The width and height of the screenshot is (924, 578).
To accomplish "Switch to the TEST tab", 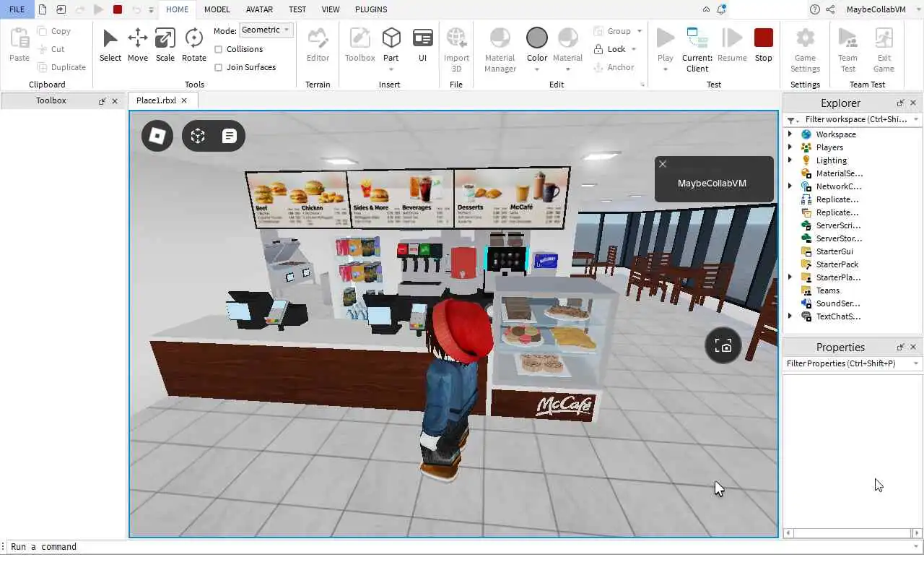I will coord(297,9).
